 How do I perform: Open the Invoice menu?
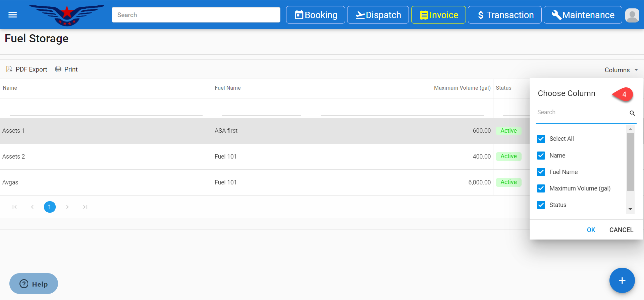click(x=438, y=15)
